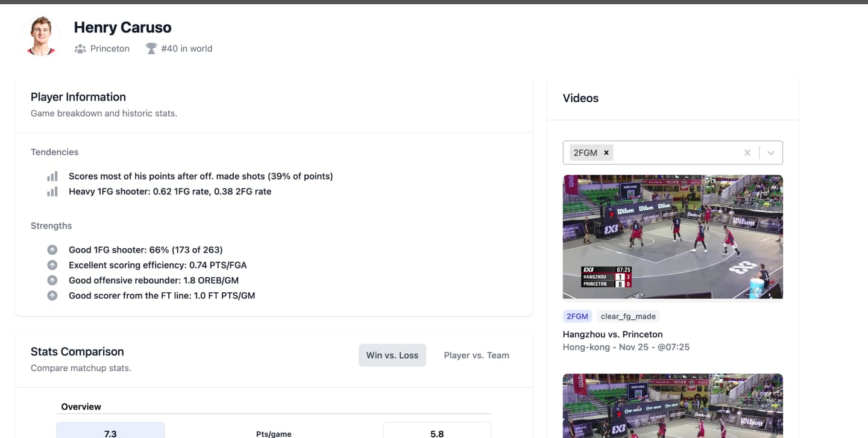Open the second video thumbnail below
The image size is (868, 438).
[673, 405]
